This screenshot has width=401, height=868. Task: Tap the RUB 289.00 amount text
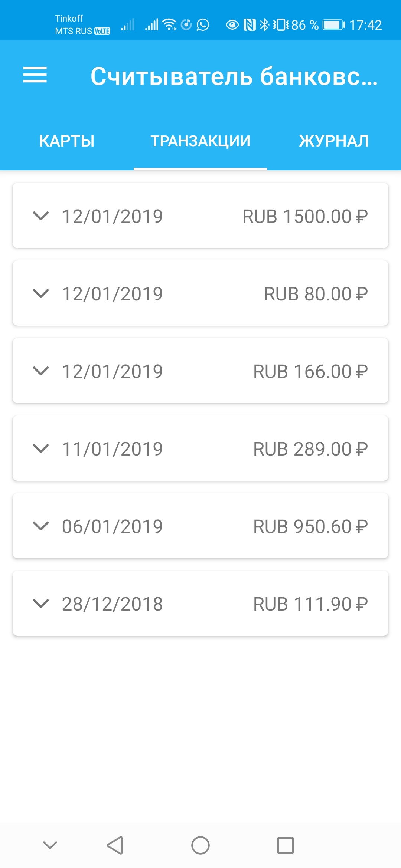pyautogui.click(x=310, y=449)
